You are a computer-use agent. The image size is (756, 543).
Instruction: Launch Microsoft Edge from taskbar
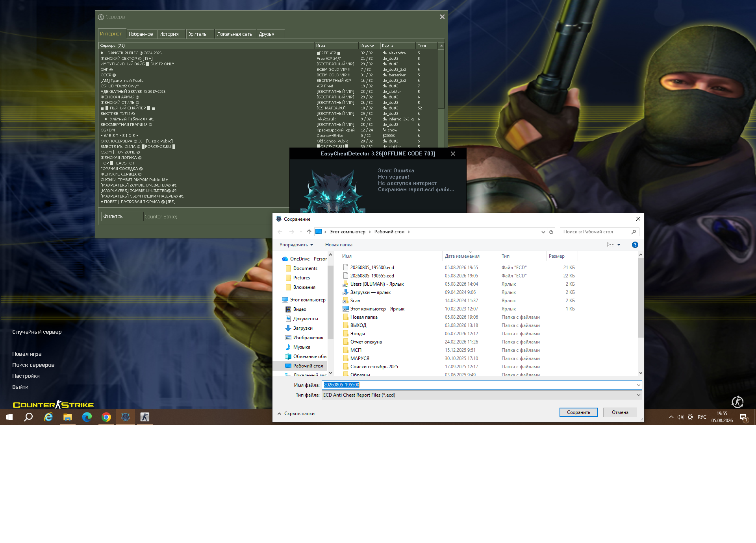tap(87, 417)
